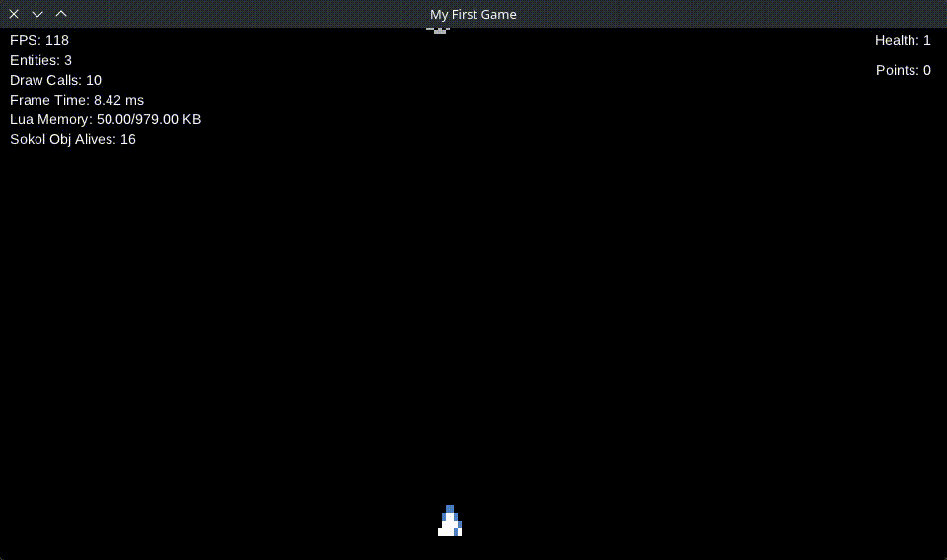Click the Sokol Obj Alives: 16 text
The height and width of the screenshot is (560, 947).
[73, 139]
